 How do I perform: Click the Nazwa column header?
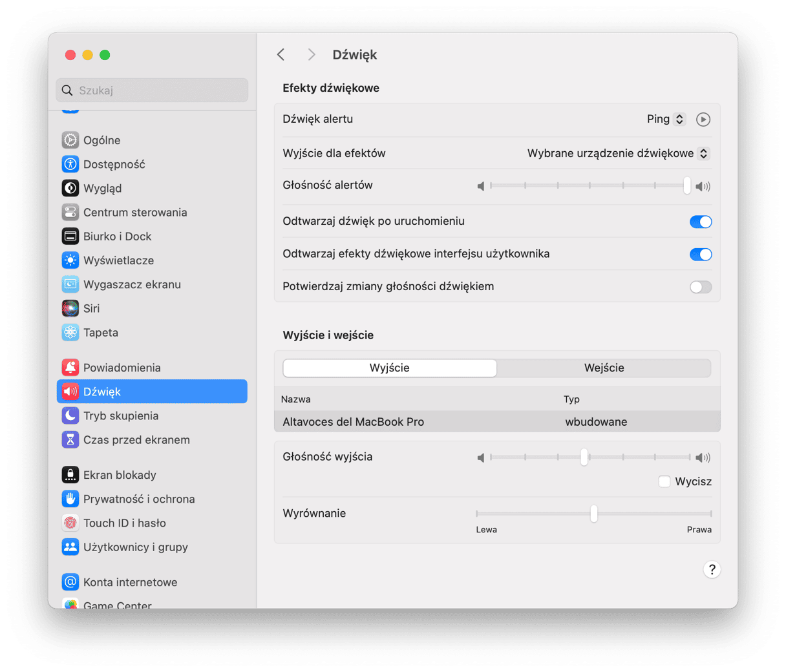click(x=296, y=400)
